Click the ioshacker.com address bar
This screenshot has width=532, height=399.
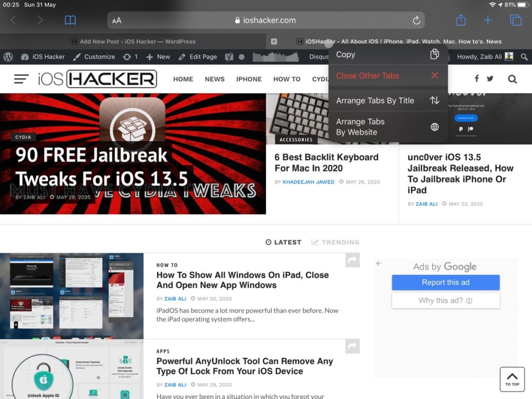click(x=265, y=20)
